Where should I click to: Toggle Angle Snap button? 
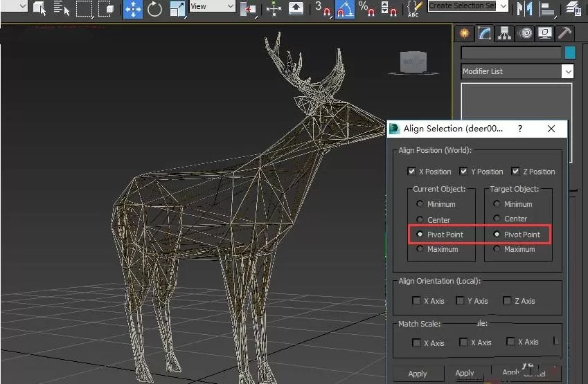point(345,9)
